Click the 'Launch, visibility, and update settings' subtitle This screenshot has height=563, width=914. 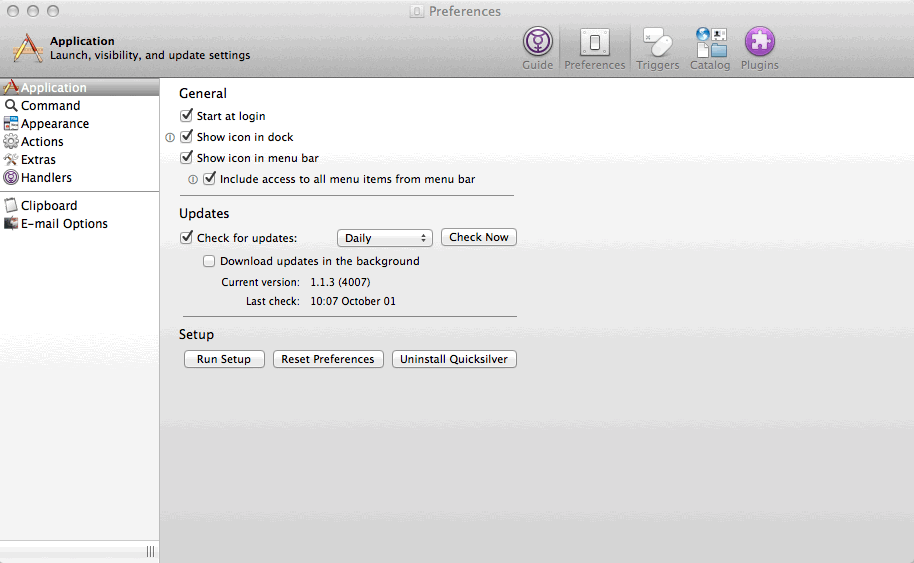coord(150,55)
